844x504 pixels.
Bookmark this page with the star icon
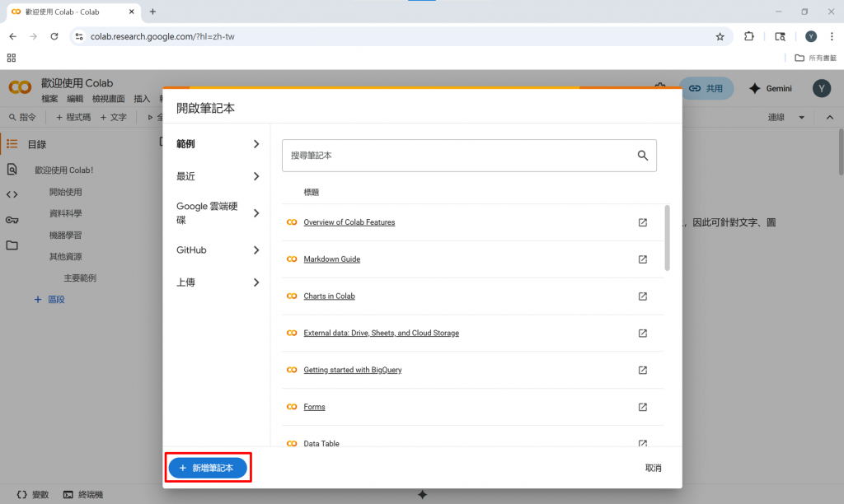pyautogui.click(x=720, y=36)
